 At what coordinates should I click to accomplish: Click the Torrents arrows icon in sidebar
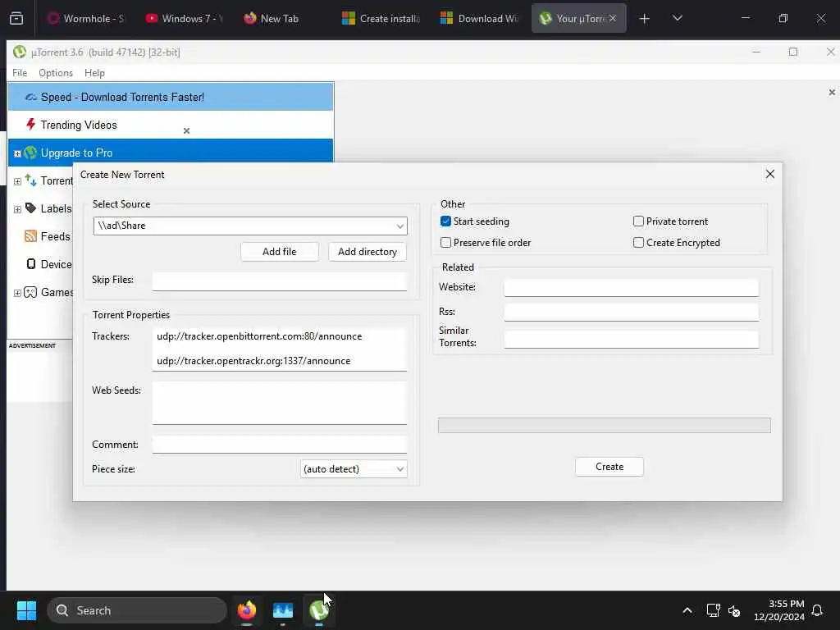[x=30, y=180]
